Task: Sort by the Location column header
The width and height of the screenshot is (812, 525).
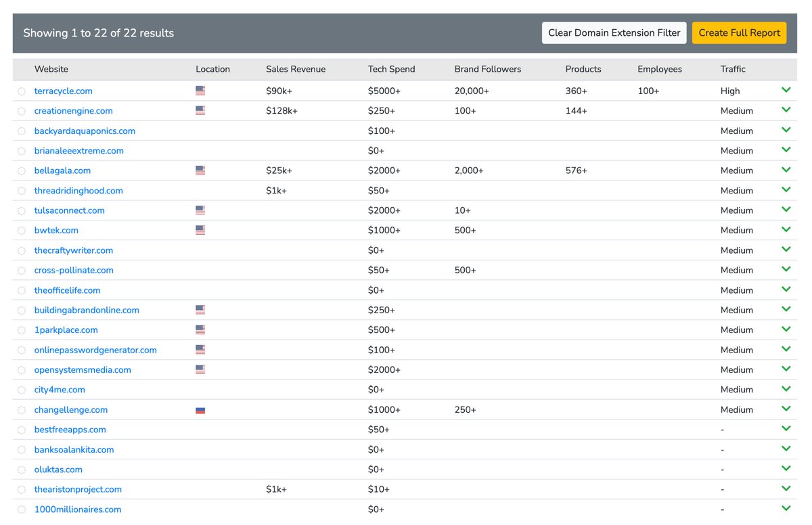Action: pos(212,69)
